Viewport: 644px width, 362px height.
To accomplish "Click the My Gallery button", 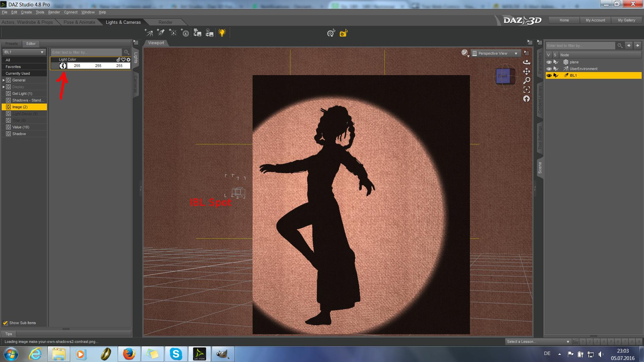I will (626, 20).
